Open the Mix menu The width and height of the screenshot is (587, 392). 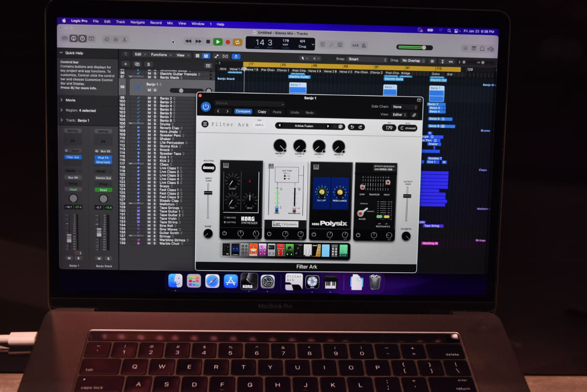[x=170, y=23]
